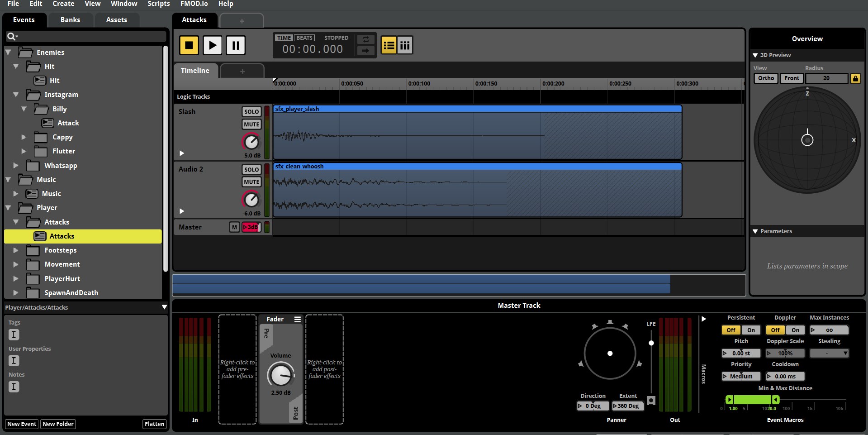Select Front view button

pos(792,78)
